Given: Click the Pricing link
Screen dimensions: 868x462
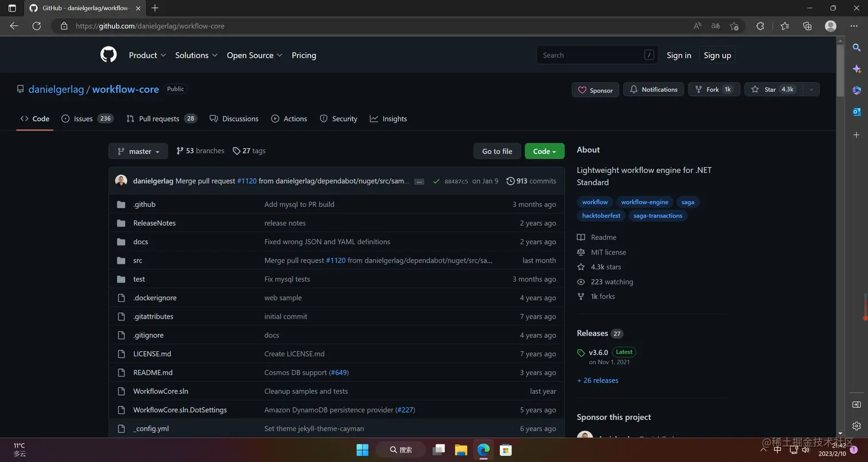Looking at the screenshot, I should pos(304,55).
